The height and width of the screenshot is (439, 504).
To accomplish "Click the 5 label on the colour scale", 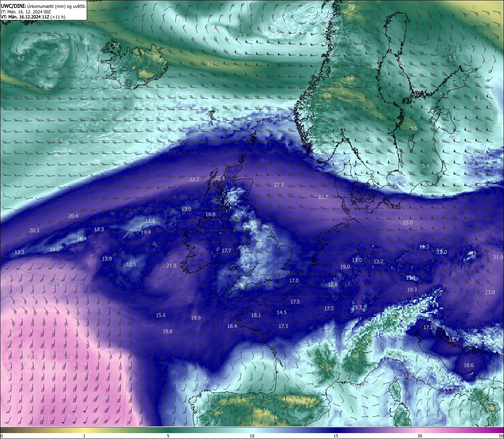I will [168, 436].
